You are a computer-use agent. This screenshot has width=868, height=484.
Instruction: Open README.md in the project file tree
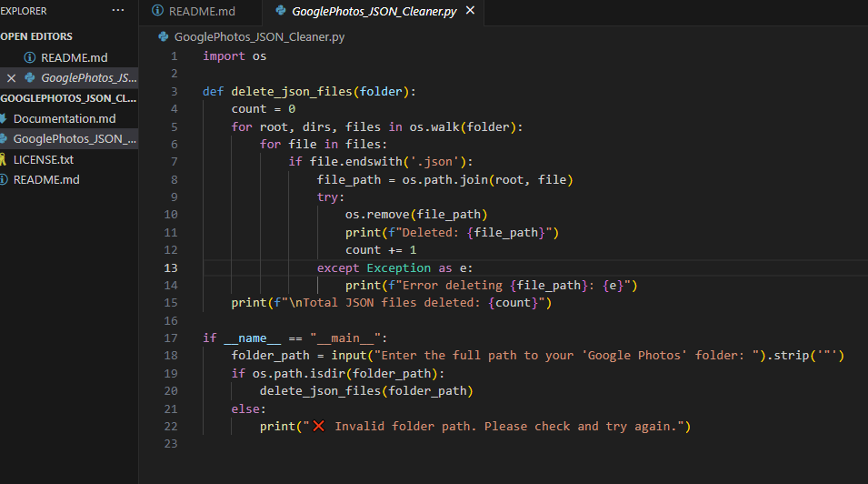[46, 180]
